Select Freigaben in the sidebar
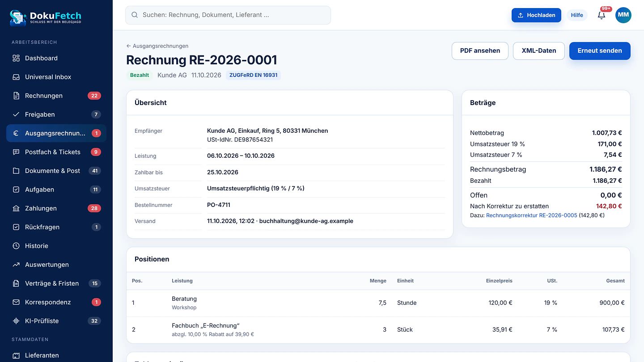Viewport: 644px width, 362px height. tap(56, 114)
